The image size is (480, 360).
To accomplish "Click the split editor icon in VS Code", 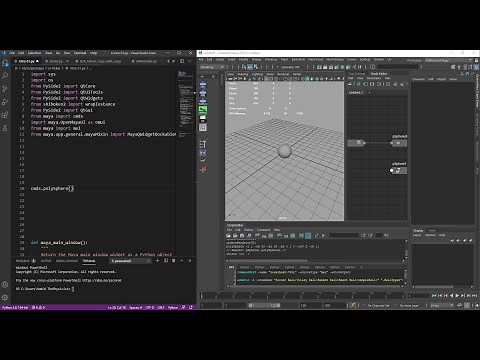I will pos(182,61).
